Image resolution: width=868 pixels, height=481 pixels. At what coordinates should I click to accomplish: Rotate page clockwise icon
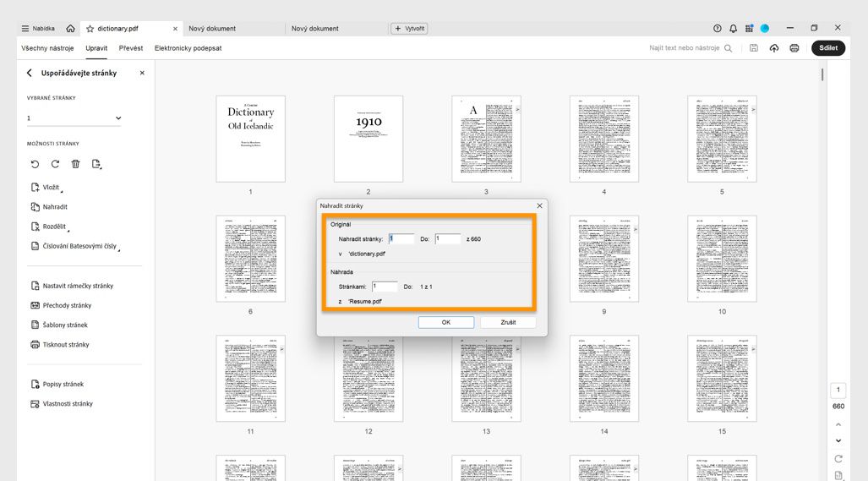[x=55, y=164]
